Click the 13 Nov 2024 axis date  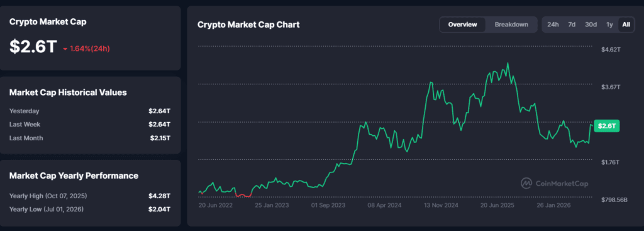click(441, 205)
